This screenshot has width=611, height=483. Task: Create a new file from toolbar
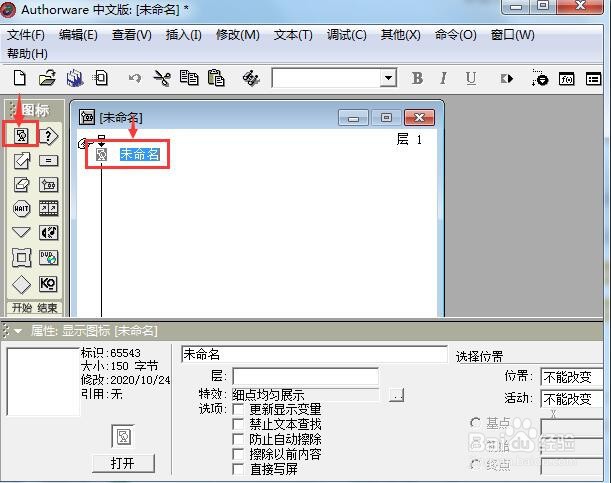pyautogui.click(x=19, y=78)
